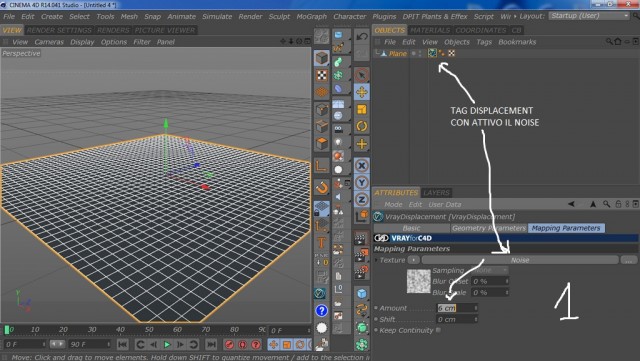Open the MoGraph menu
This screenshot has height=361, width=640.
311,16
